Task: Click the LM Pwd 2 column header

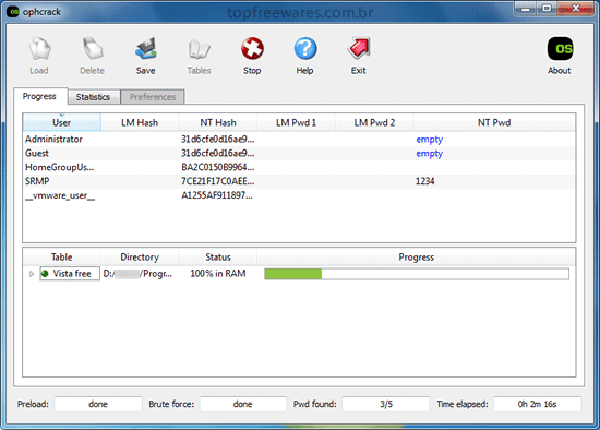Action: [374, 122]
